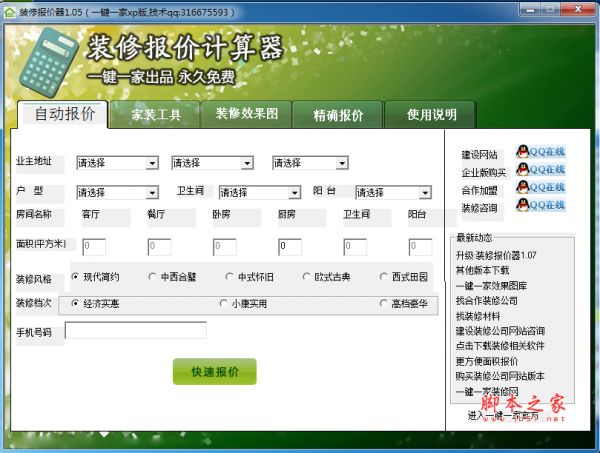Select 高档豪华 decoration grade
600x453 pixels.
[x=384, y=303]
